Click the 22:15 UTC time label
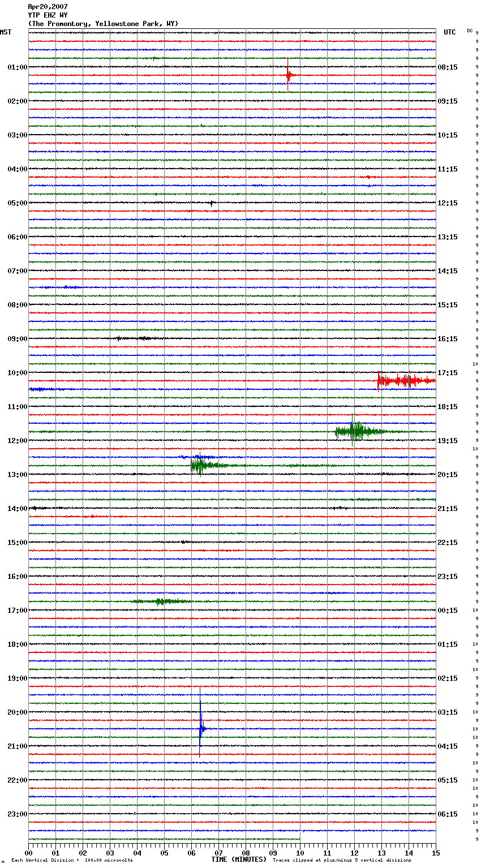The width and height of the screenshot is (481, 868). 448,543
